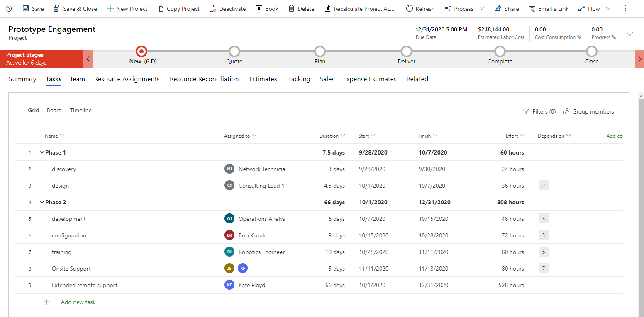Viewport: 644px width, 317px height.
Task: Open the Tracking tab
Action: [x=298, y=79]
